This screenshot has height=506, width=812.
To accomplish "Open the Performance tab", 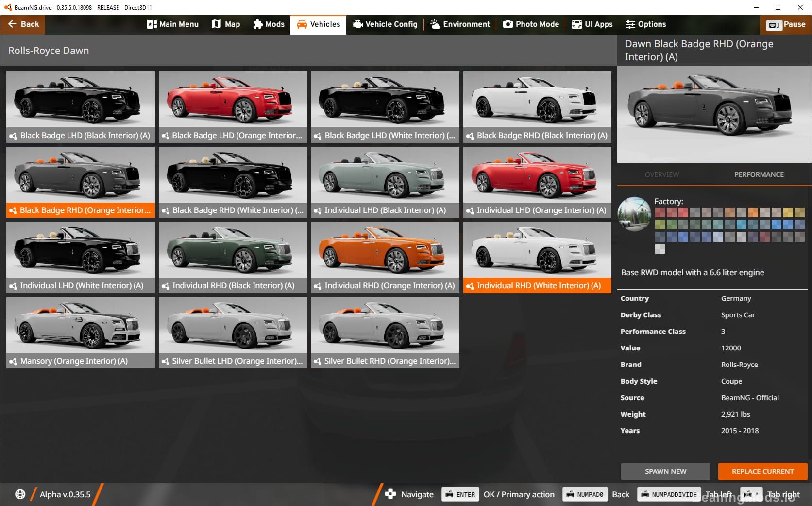I will click(x=759, y=174).
